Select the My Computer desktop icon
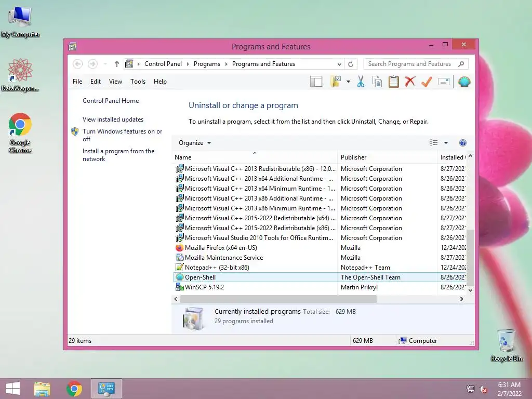Image resolution: width=532 pixels, height=399 pixels. (x=20, y=22)
